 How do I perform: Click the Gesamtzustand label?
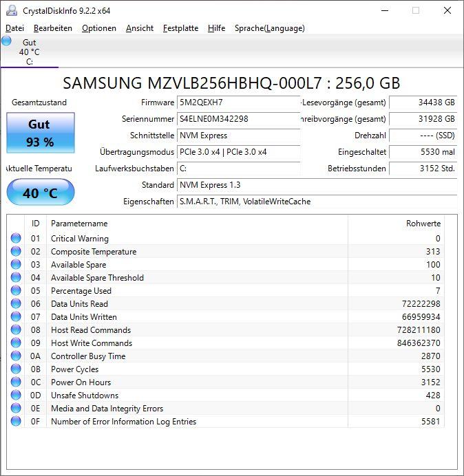39,102
